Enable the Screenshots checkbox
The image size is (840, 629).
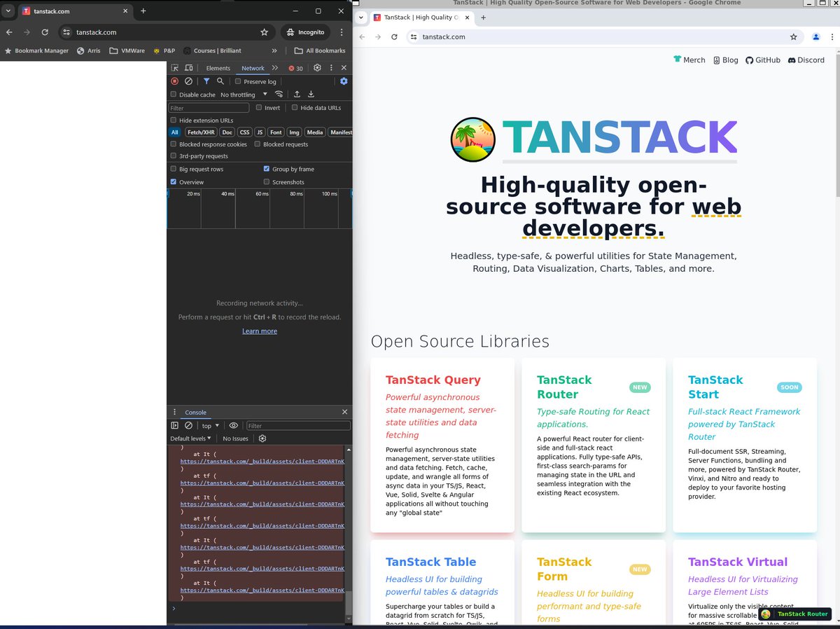coord(267,182)
